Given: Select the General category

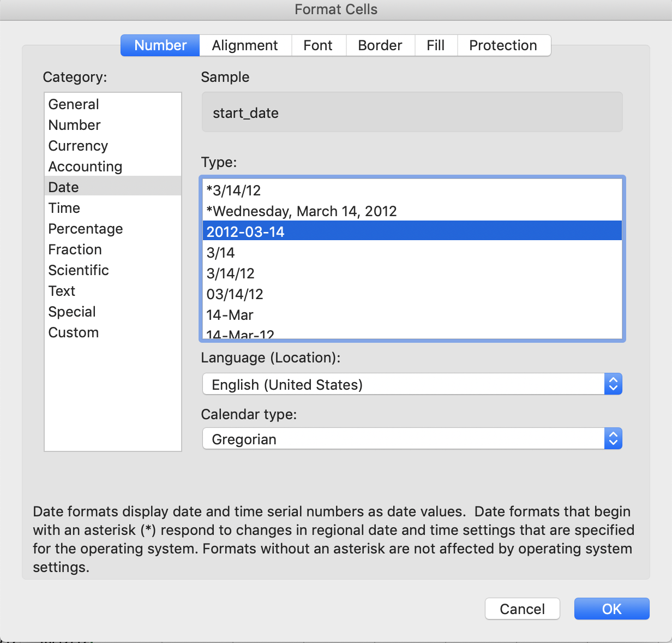Looking at the screenshot, I should (113, 104).
